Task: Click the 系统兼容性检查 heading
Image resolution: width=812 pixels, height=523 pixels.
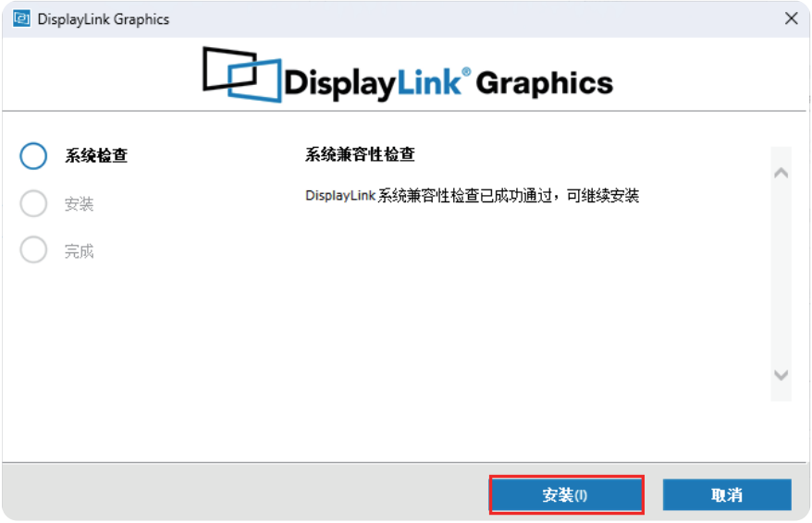Action: (x=360, y=154)
